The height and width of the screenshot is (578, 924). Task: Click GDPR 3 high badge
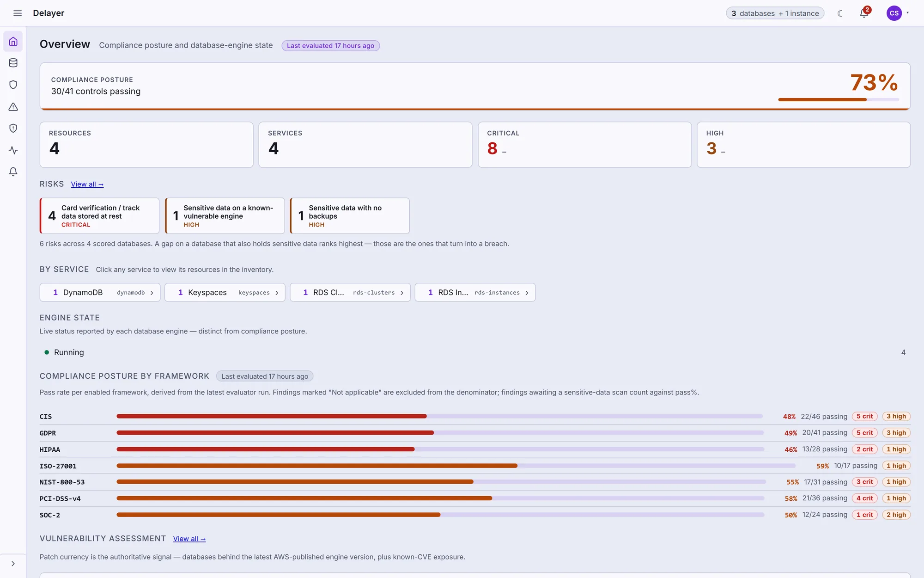896,433
